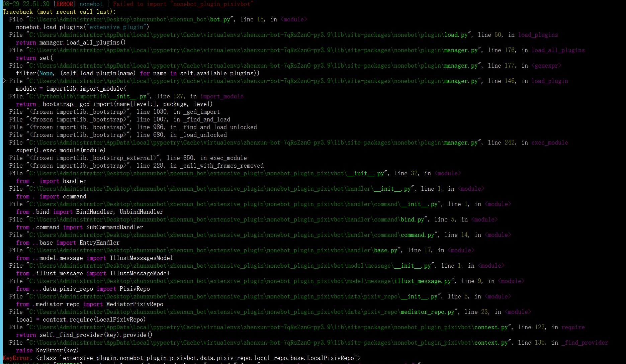Select the 'Traceback (most recent call last)' header line
This screenshot has width=626, height=364.
click(59, 11)
